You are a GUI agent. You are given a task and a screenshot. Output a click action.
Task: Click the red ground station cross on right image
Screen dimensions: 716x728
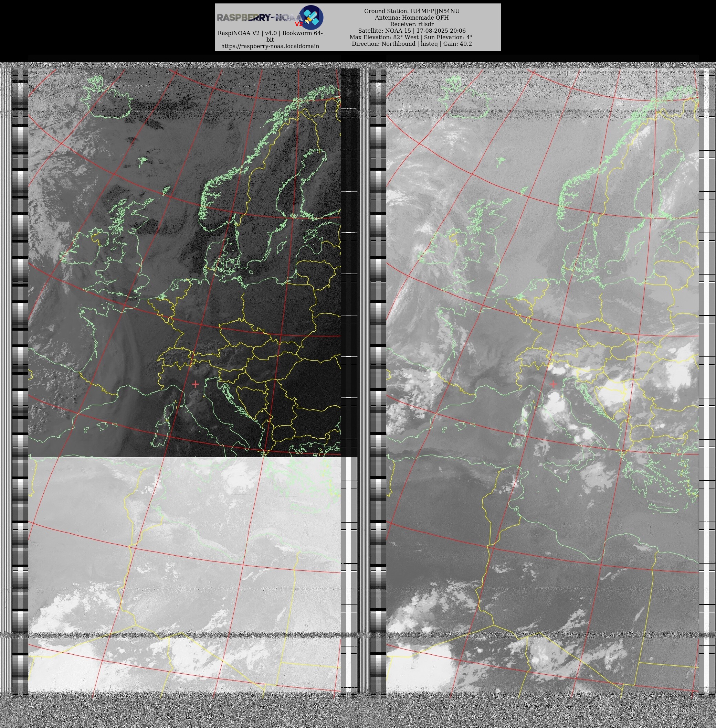tap(553, 384)
